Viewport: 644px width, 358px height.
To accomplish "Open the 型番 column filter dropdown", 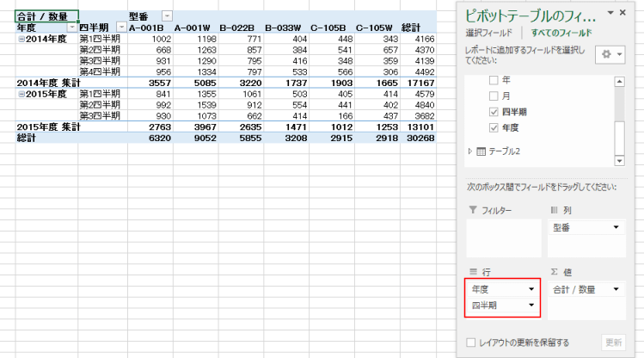I will click(x=166, y=16).
